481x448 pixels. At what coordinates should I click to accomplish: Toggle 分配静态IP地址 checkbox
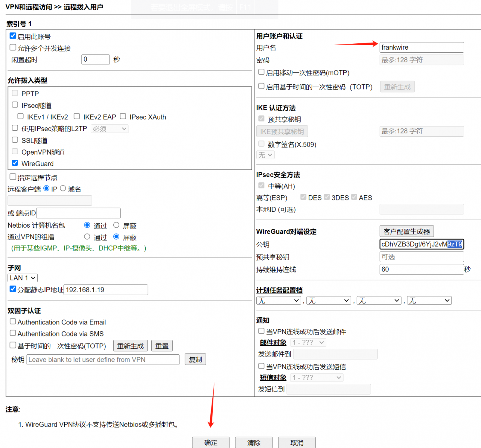pos(13,289)
